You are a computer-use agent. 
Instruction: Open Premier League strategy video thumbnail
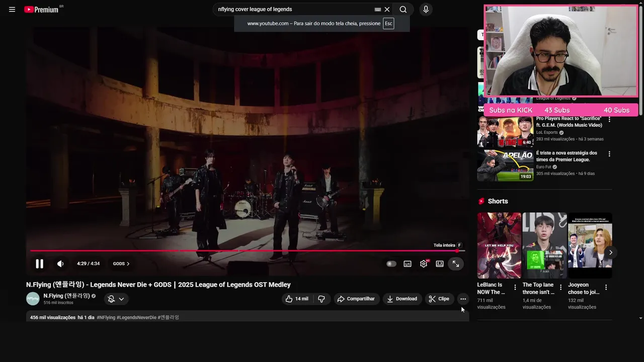pyautogui.click(x=505, y=165)
